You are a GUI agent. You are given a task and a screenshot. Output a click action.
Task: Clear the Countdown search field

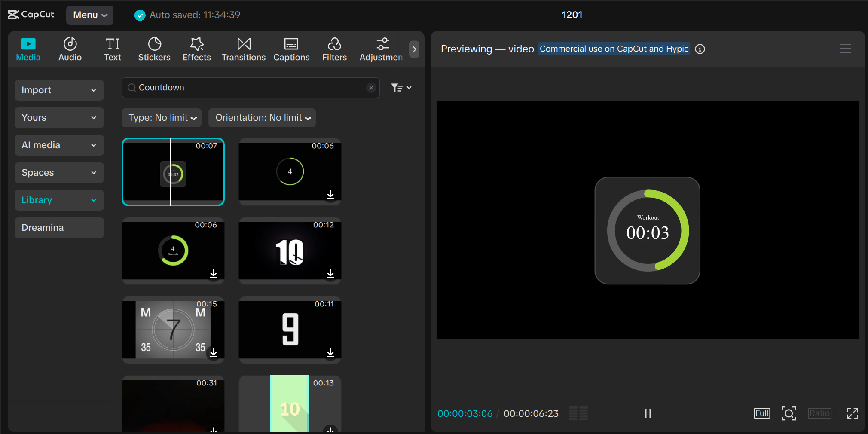(371, 87)
